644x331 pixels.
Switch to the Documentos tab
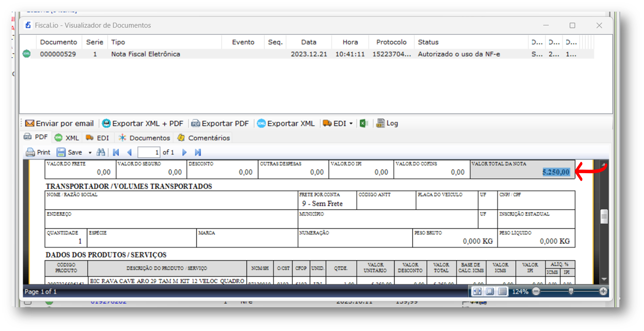click(144, 138)
